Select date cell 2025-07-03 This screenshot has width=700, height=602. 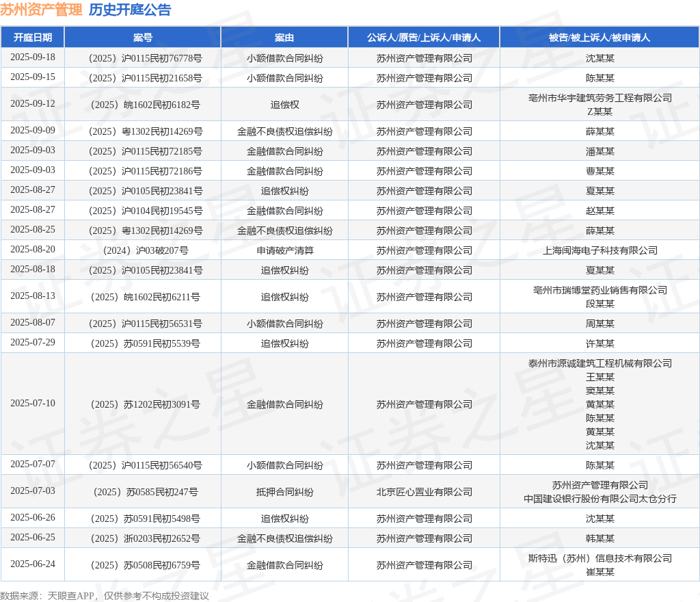pos(33,490)
